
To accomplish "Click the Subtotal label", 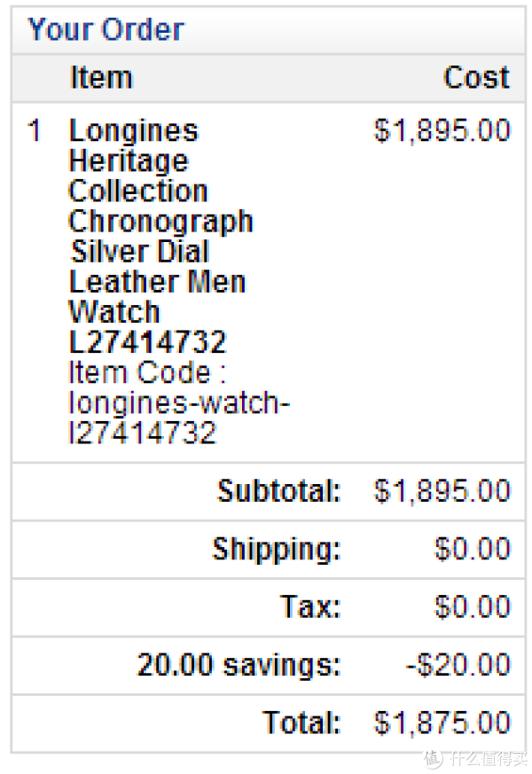I will click(x=279, y=491).
